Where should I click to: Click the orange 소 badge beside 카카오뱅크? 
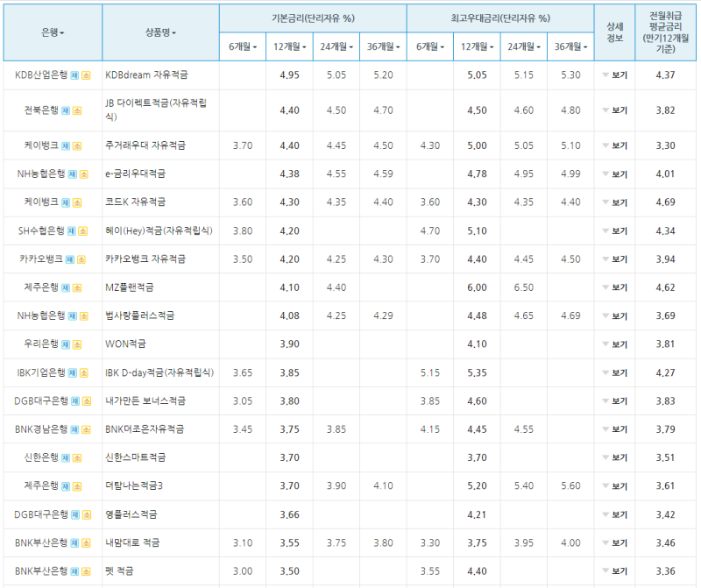(81, 259)
